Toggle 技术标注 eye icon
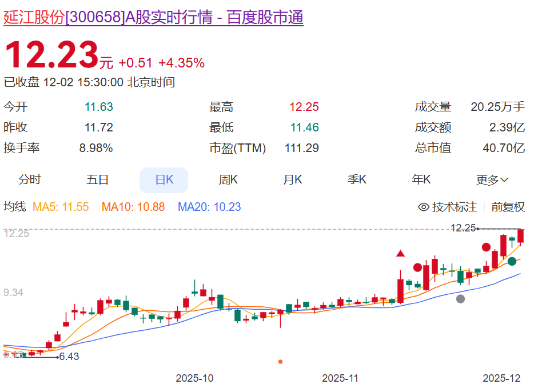This screenshot has height=392, width=542. click(424, 207)
